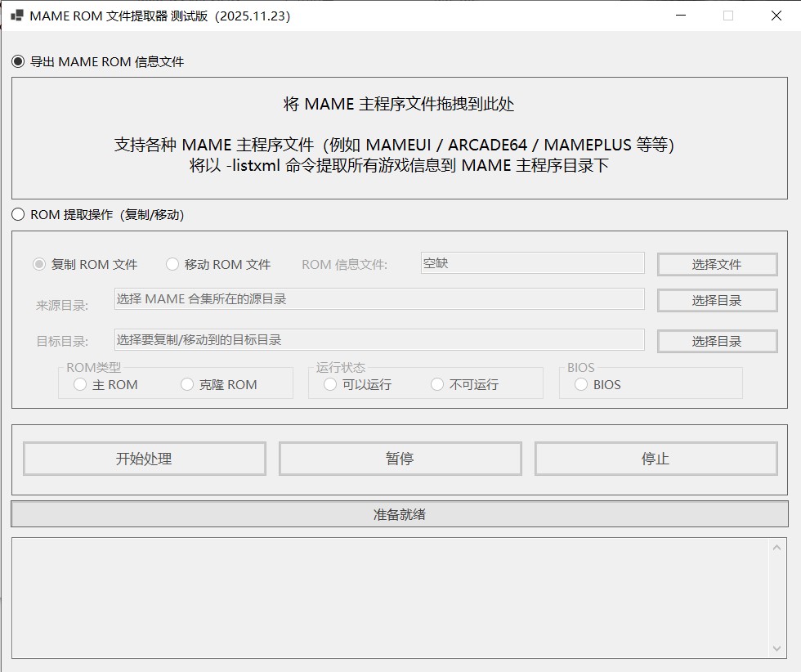Enable the 可以运行 run-state option

[330, 384]
